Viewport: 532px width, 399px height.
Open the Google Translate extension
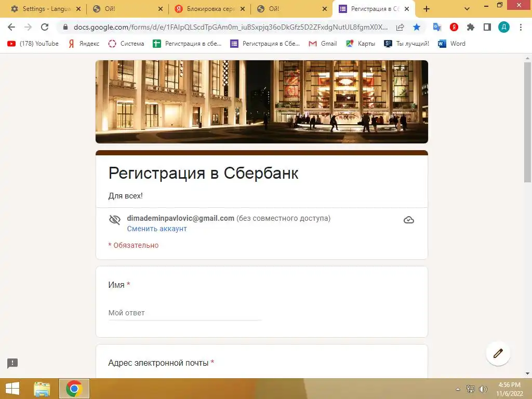point(437,27)
